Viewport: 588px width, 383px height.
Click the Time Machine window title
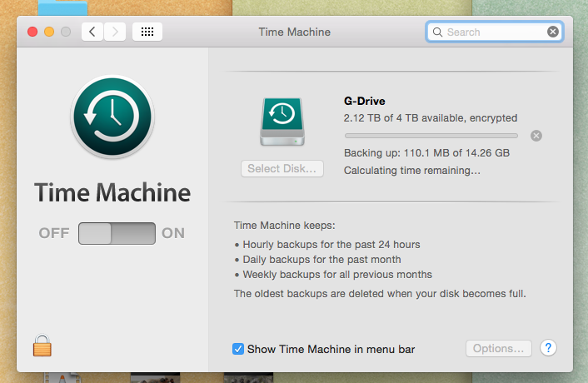point(294,32)
